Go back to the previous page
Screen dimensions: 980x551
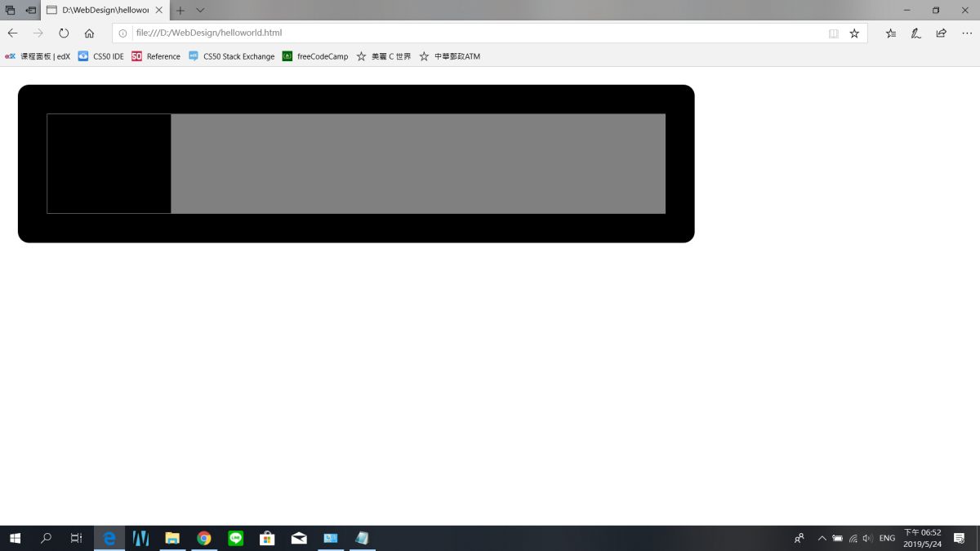(x=13, y=33)
